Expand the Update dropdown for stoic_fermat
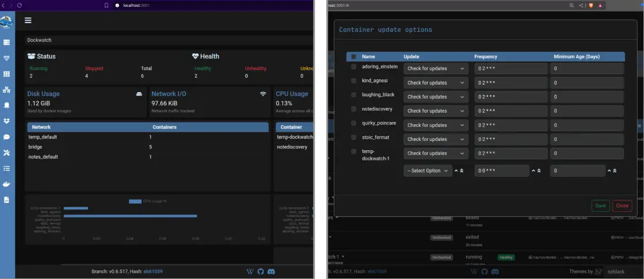The image size is (644, 279). click(x=436, y=139)
